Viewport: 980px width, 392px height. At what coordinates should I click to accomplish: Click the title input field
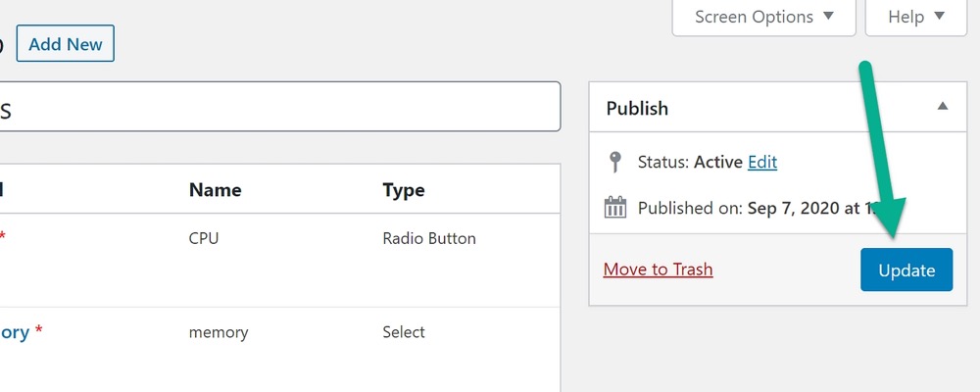279,106
